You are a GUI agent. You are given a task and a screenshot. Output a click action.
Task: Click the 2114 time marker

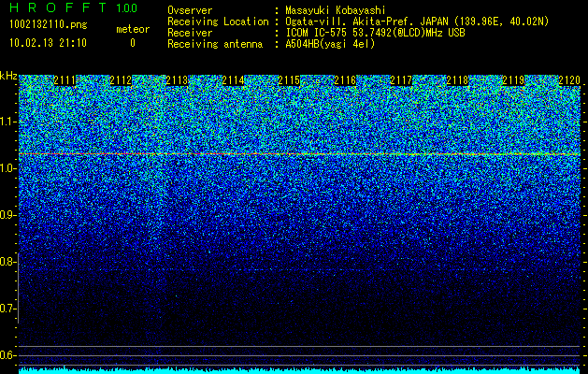pyautogui.click(x=233, y=80)
